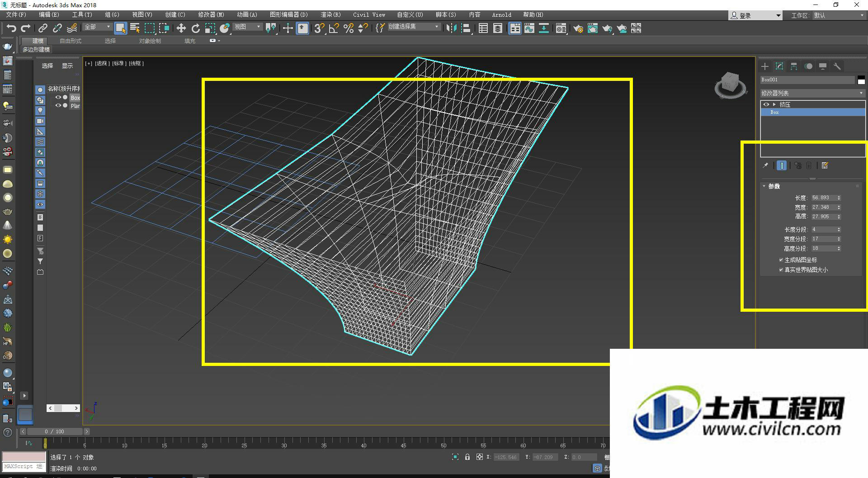
Task: Toggle the Angle Snap icon
Action: point(334,28)
